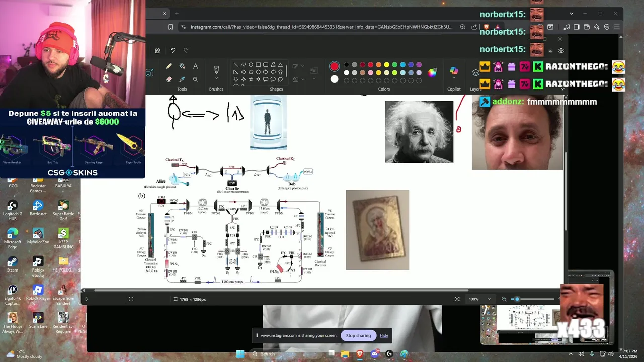The width and height of the screenshot is (644, 362).
Task: Open Battle.net desktop shortcut
Action: point(38,208)
